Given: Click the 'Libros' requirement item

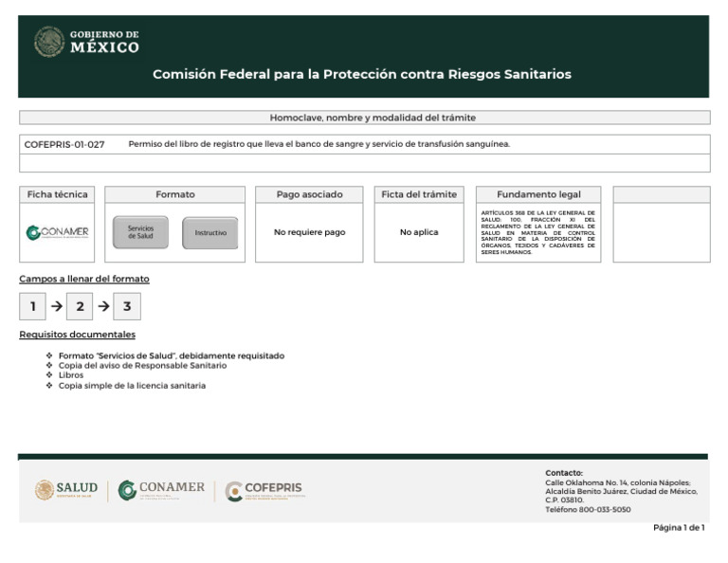Looking at the screenshot, I should 71,375.
